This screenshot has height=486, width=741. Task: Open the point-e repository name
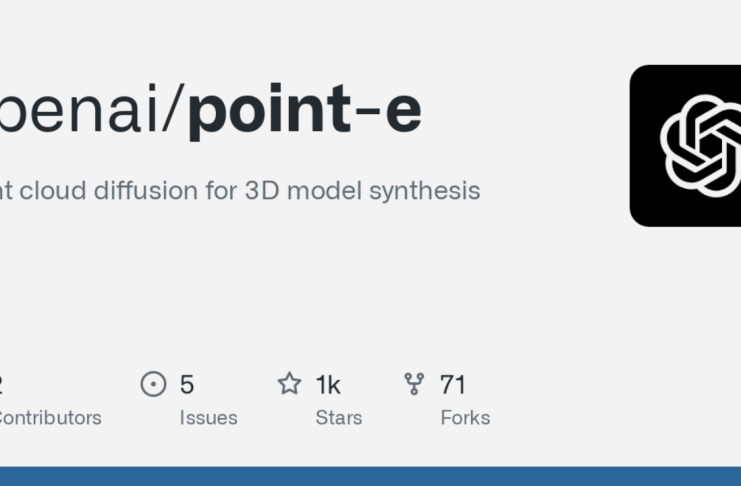305,110
